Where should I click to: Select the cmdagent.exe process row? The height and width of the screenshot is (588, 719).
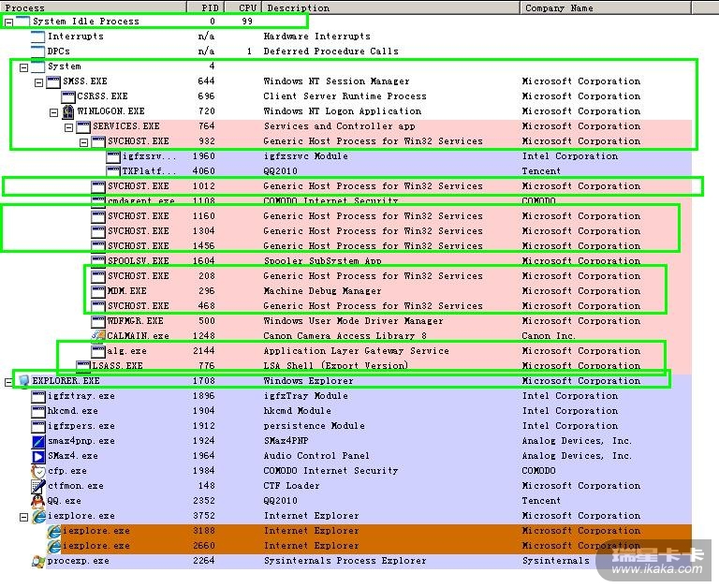tap(391, 201)
